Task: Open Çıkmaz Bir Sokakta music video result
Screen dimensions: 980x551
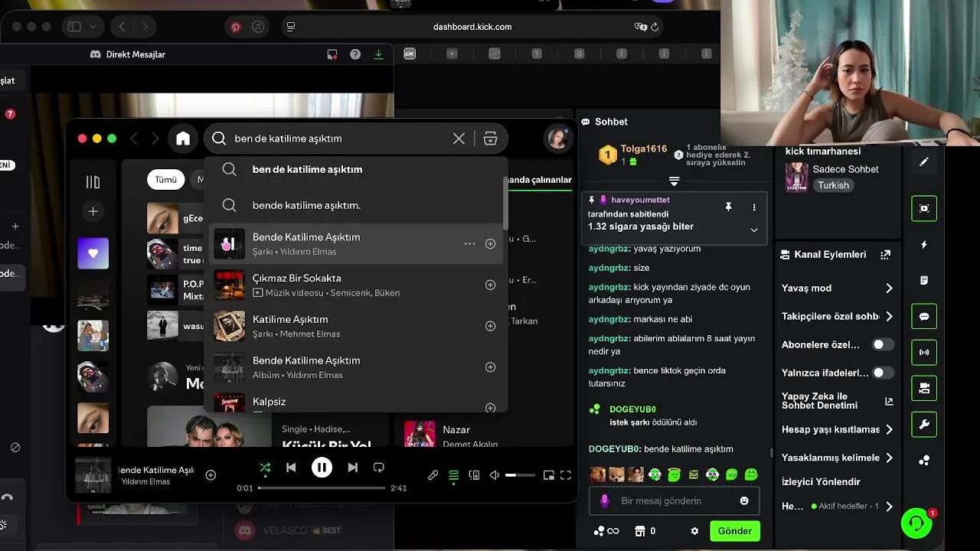Action: [x=356, y=285]
